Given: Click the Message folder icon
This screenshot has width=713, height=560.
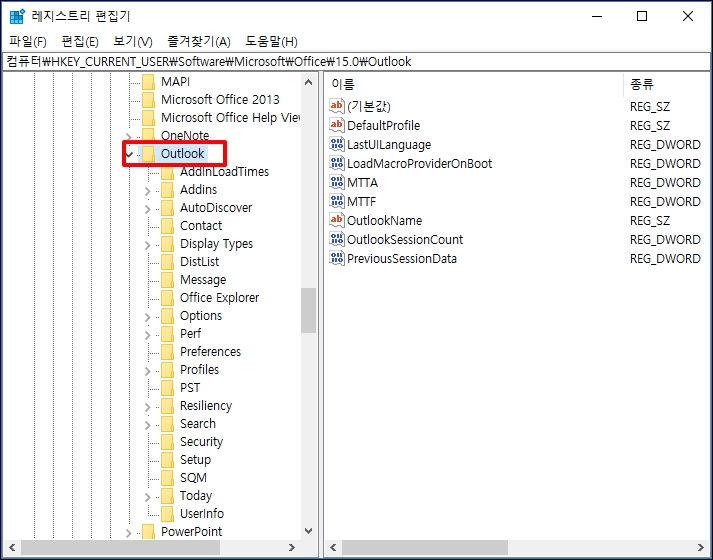Looking at the screenshot, I should (x=167, y=280).
